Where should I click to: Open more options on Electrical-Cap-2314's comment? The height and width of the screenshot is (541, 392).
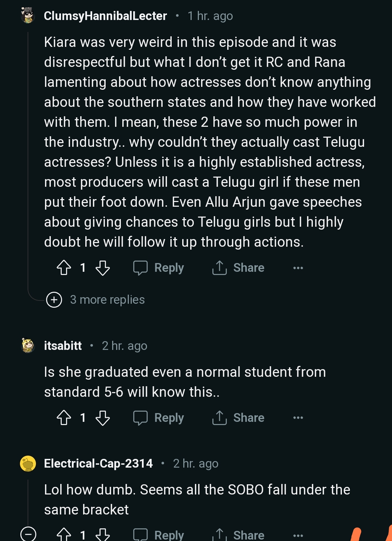coord(298,535)
